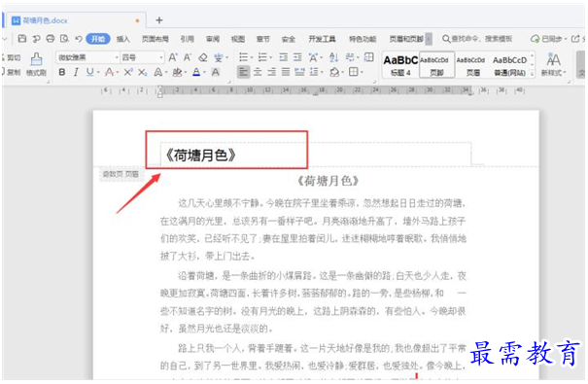
Task: Toggle Align Right paragraph alignment
Action: point(271,72)
